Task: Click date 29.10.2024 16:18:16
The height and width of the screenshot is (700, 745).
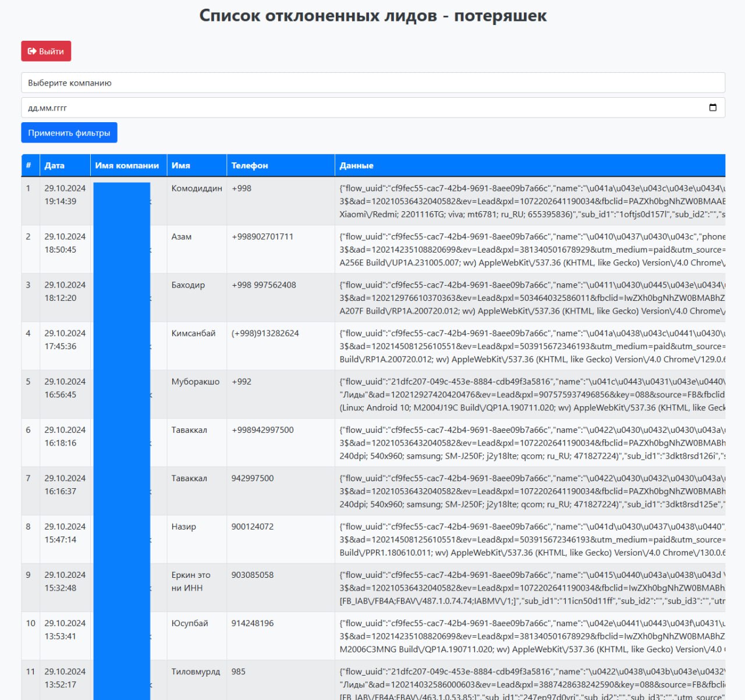Action: coord(65,436)
